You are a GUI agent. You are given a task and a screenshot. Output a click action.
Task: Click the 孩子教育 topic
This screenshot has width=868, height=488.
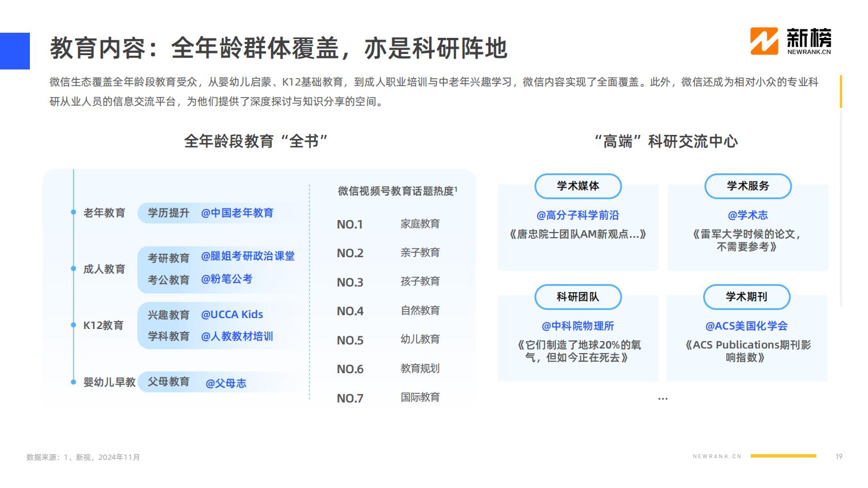click(x=420, y=281)
